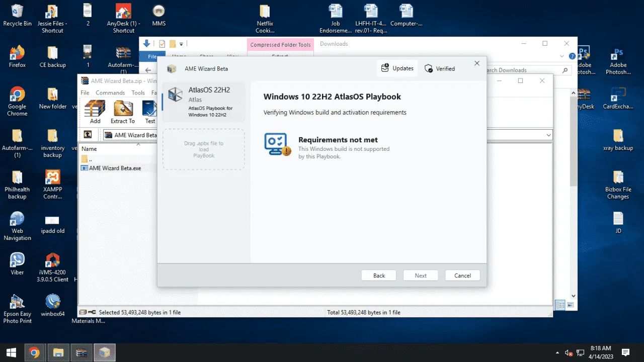Expand the WinRAR archive path dropdown
644x362 pixels.
click(548, 135)
